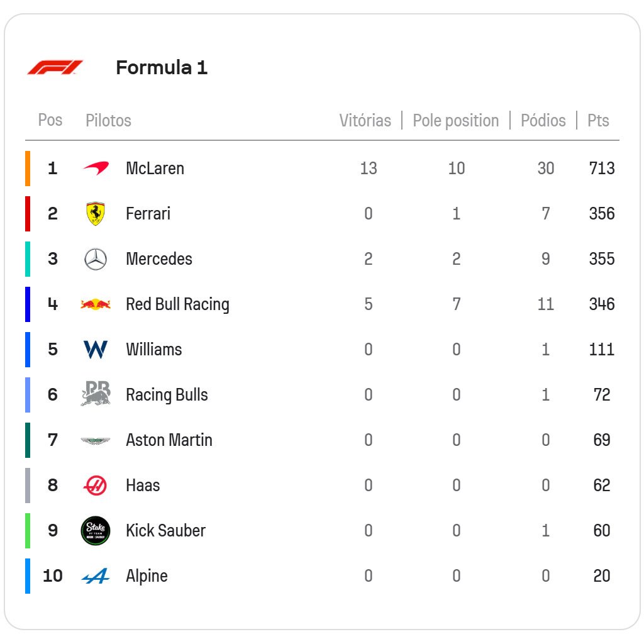Click the Haas team logo

[96, 486]
